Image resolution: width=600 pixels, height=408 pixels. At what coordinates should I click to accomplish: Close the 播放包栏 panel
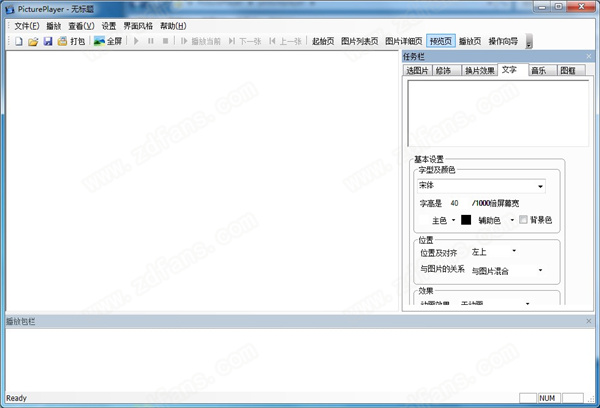[589, 321]
